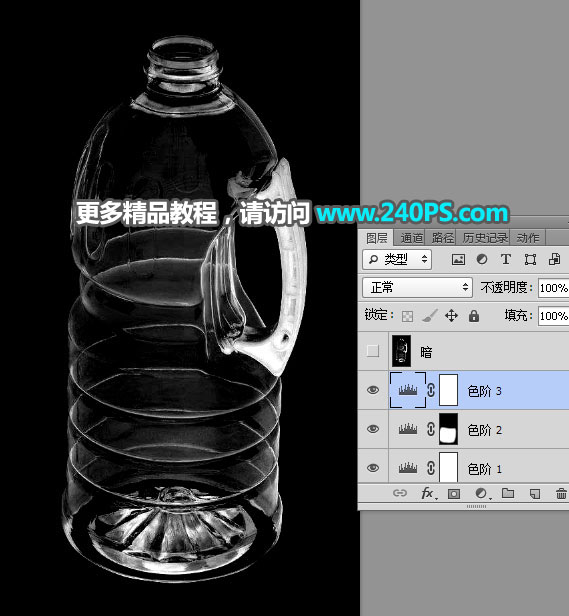Delete layer trash icon
This screenshot has width=569, height=616.
point(561,493)
